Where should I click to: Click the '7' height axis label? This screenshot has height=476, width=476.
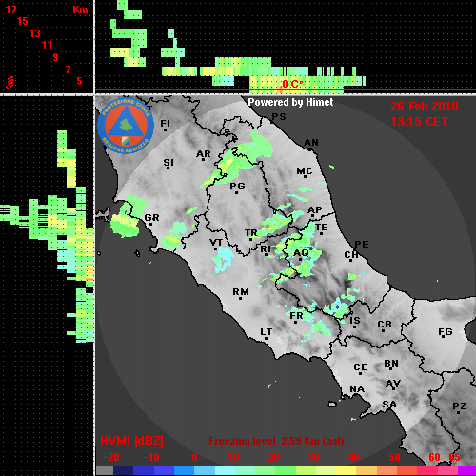click(x=68, y=69)
